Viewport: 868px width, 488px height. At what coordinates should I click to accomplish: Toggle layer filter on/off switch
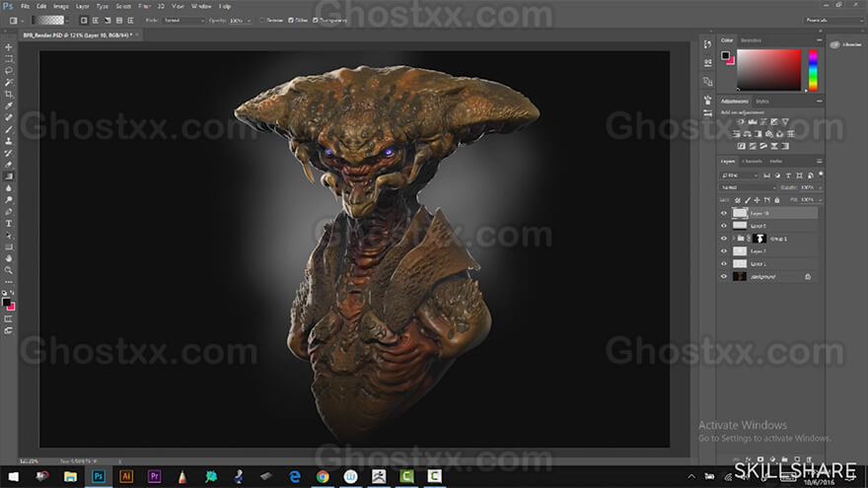tap(821, 174)
